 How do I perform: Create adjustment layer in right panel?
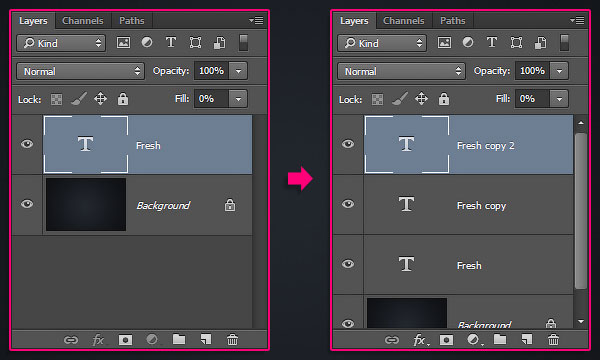pos(474,339)
